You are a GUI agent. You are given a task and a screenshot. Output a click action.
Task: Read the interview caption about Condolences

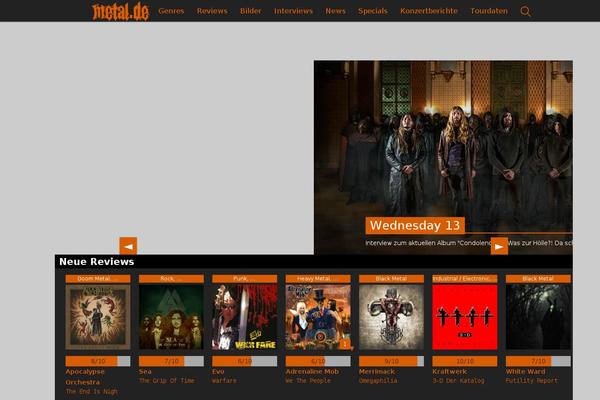(469, 243)
